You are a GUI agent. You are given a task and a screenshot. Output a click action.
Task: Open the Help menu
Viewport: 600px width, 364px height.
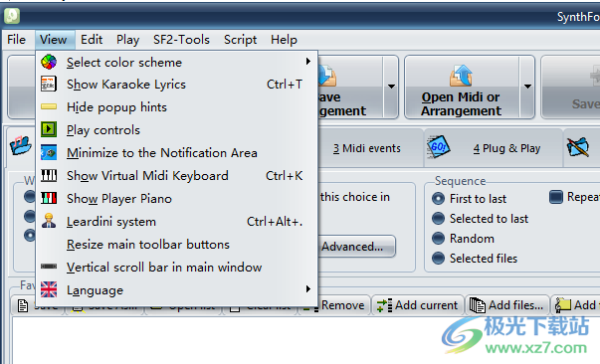pyautogui.click(x=284, y=40)
